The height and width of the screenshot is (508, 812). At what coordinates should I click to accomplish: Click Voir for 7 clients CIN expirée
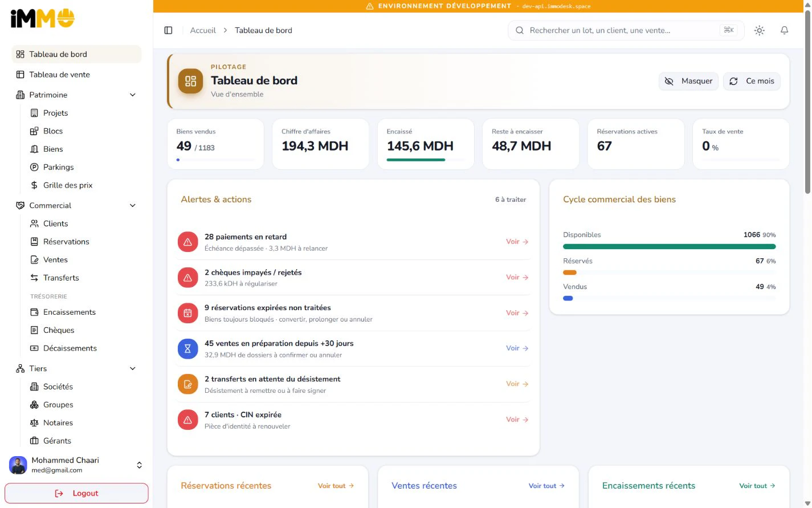[517, 420]
